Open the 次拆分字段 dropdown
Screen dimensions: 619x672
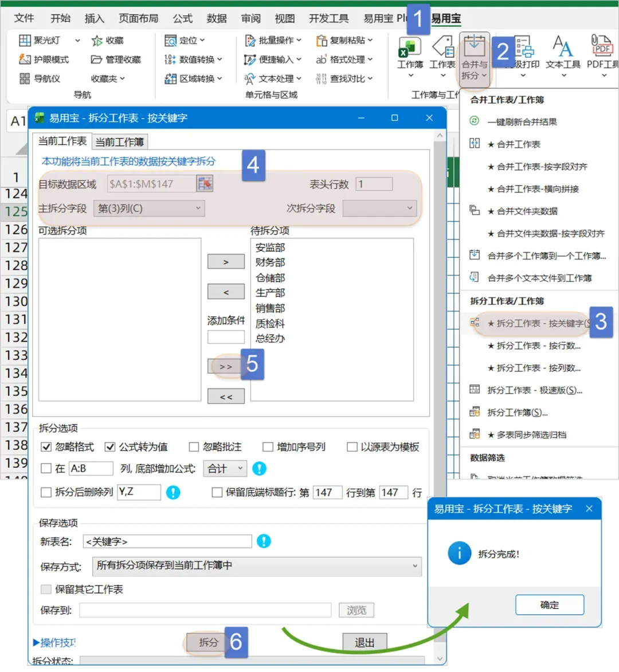(379, 209)
